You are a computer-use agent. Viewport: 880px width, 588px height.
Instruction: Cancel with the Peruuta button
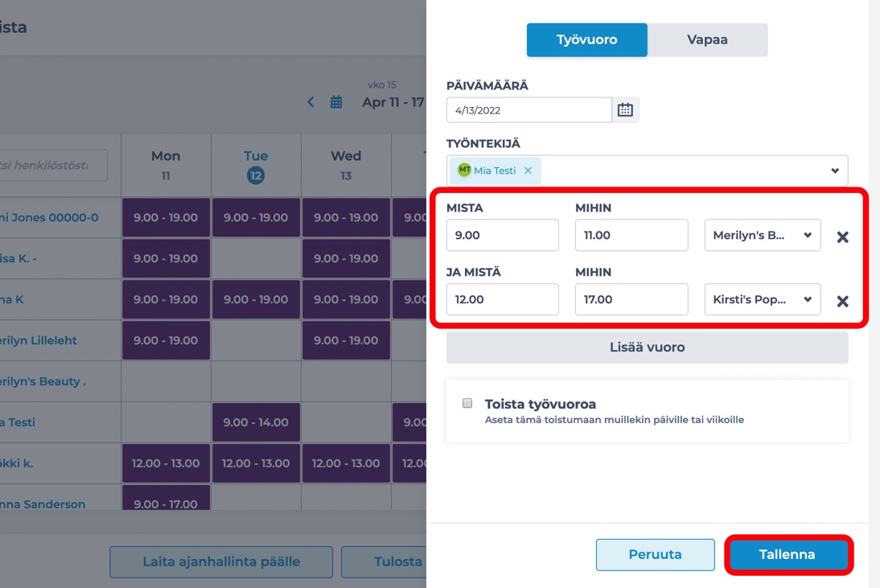pyautogui.click(x=655, y=554)
